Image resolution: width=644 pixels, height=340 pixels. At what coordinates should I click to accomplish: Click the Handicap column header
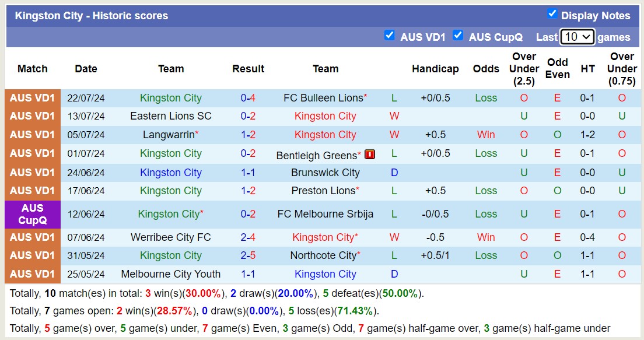click(x=435, y=69)
